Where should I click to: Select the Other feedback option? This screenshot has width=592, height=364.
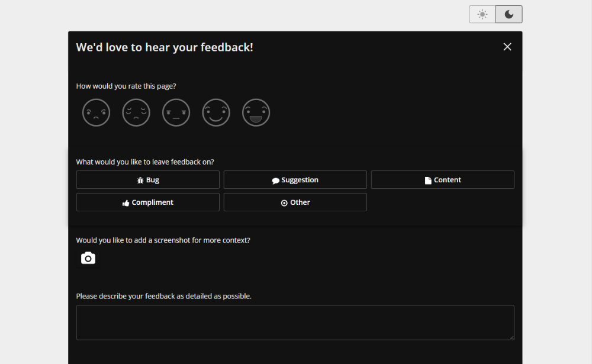[295, 202]
